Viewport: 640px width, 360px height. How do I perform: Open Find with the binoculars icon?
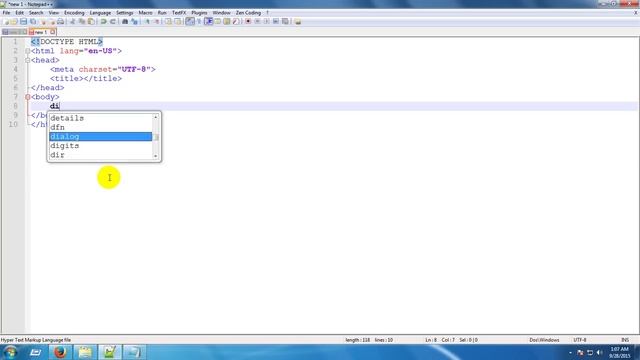point(125,21)
